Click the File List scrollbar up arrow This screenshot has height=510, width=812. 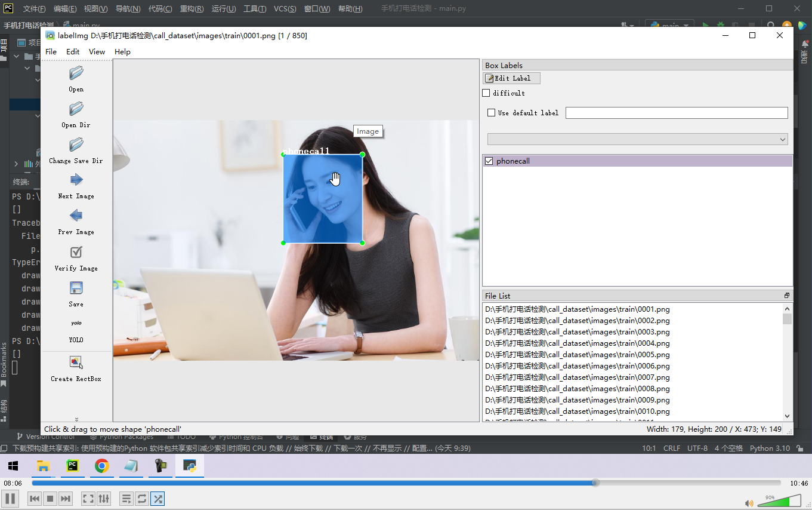(787, 308)
